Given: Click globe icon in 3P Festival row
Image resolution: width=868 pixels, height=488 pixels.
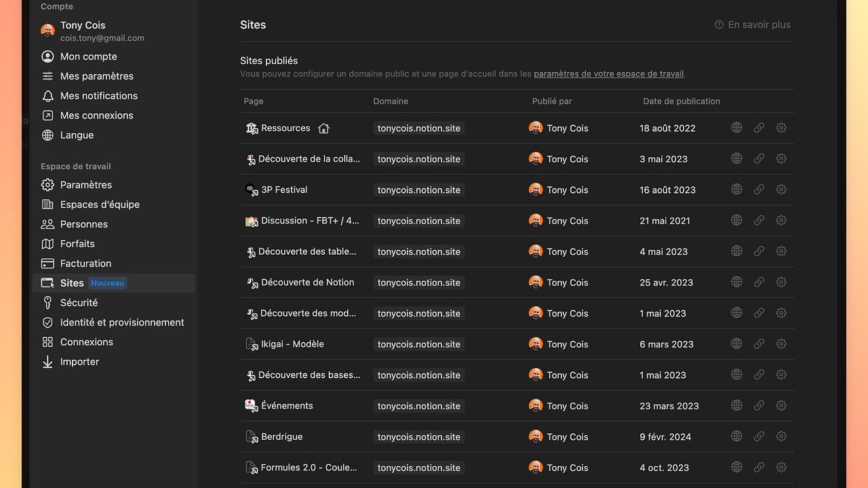Looking at the screenshot, I should 736,189.
